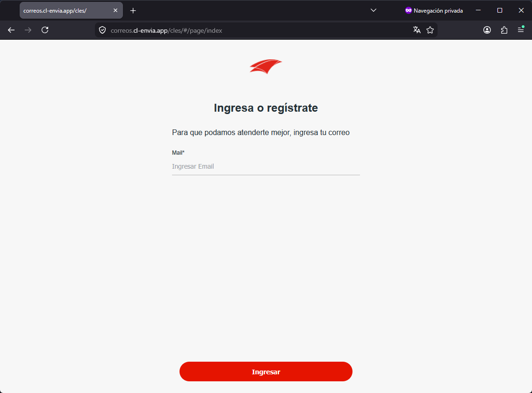Maximize the browser window

pos(499,10)
